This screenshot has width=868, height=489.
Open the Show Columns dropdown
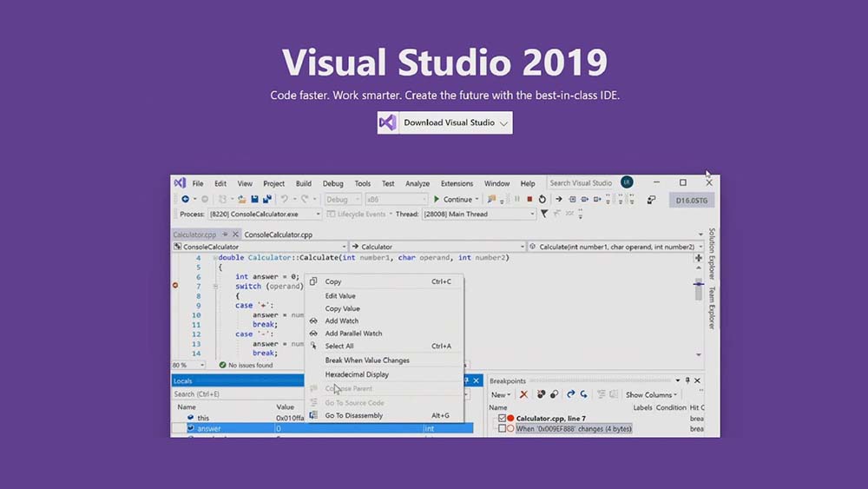[x=651, y=395]
